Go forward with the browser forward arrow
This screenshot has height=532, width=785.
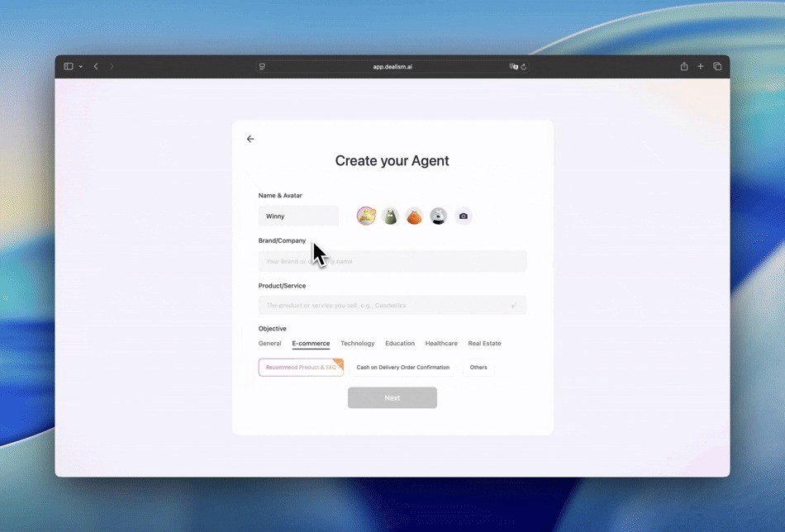pos(112,67)
